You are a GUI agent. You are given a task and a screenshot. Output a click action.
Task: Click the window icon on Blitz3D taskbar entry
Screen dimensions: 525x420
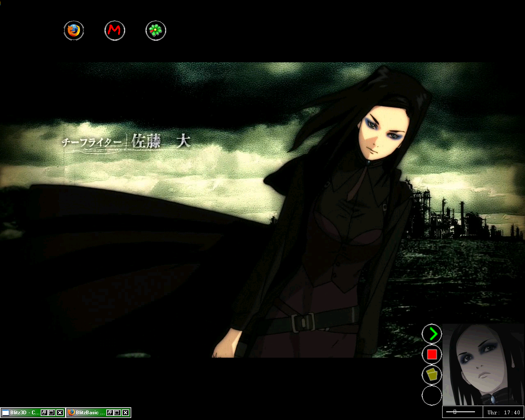coord(6,413)
